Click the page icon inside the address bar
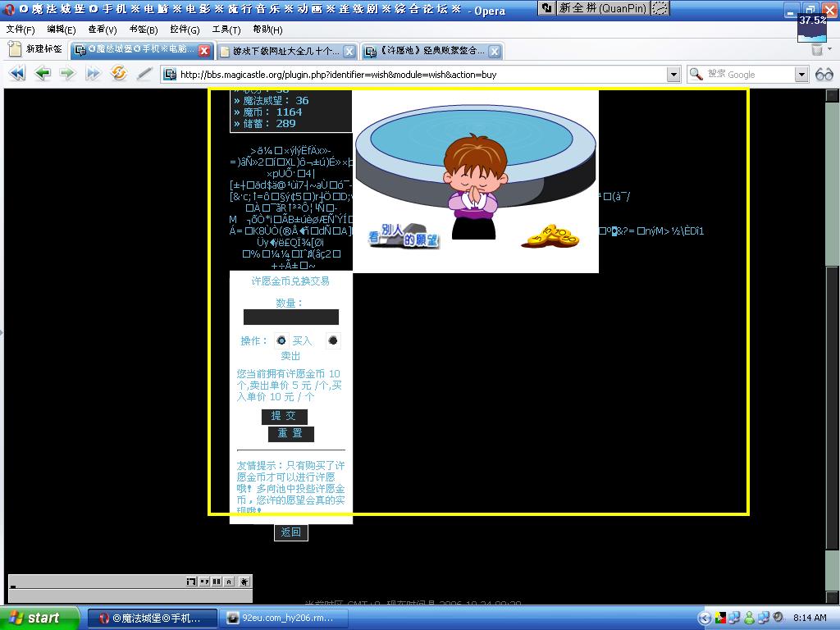840x630 pixels. click(x=170, y=74)
